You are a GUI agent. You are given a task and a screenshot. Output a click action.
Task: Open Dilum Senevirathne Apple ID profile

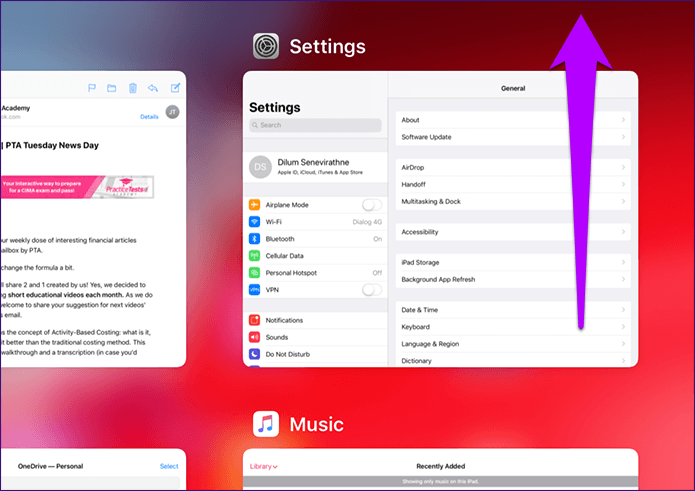pos(315,167)
